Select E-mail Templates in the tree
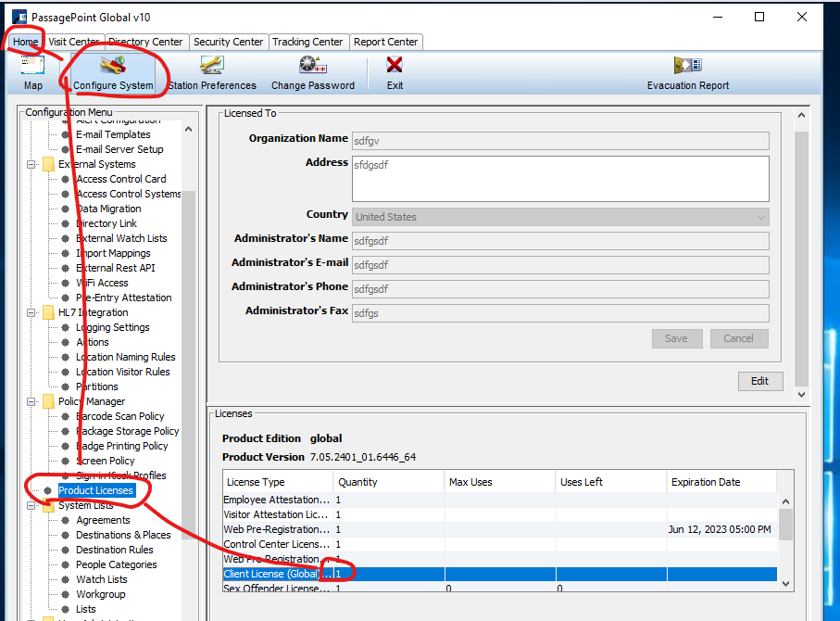 (x=113, y=134)
